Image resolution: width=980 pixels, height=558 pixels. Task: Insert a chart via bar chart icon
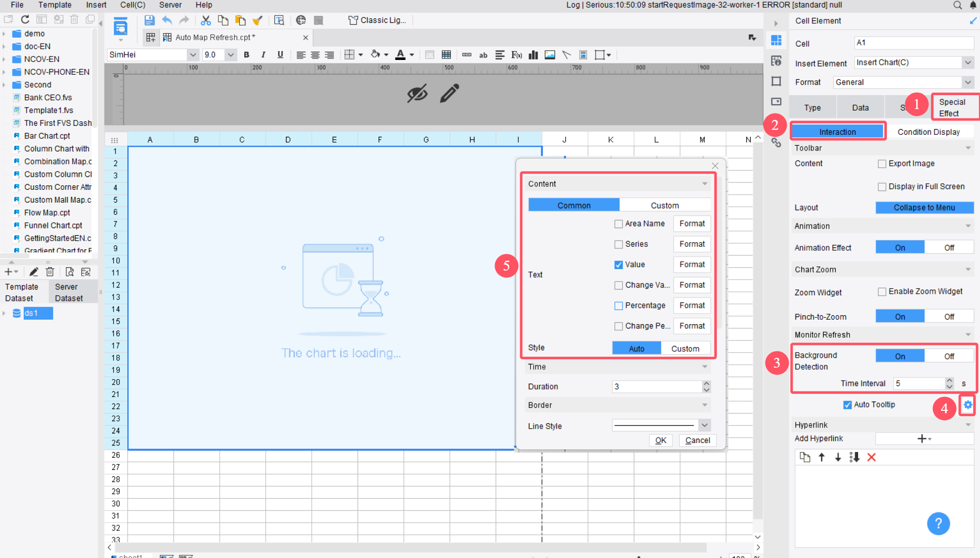[533, 55]
